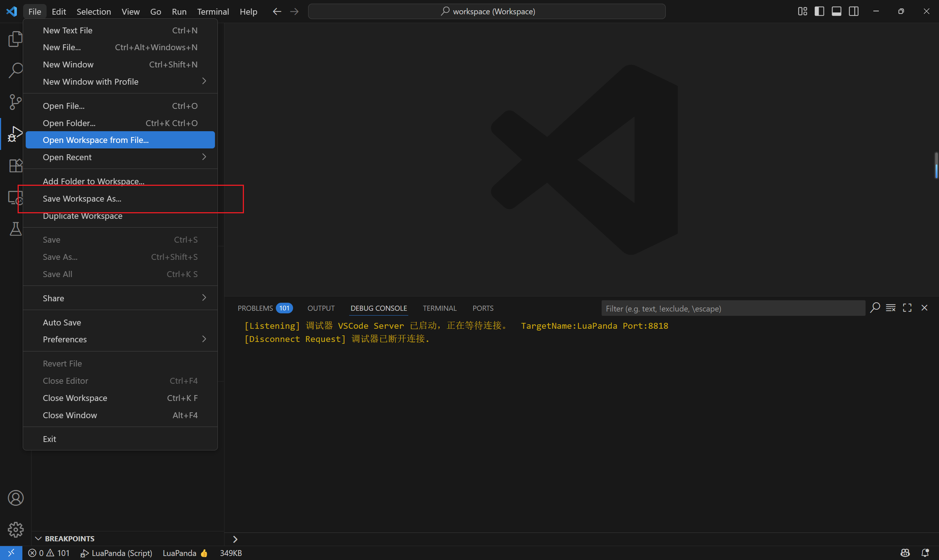The width and height of the screenshot is (939, 560).
Task: Open the Explorer view in activity bar
Action: pos(15,39)
